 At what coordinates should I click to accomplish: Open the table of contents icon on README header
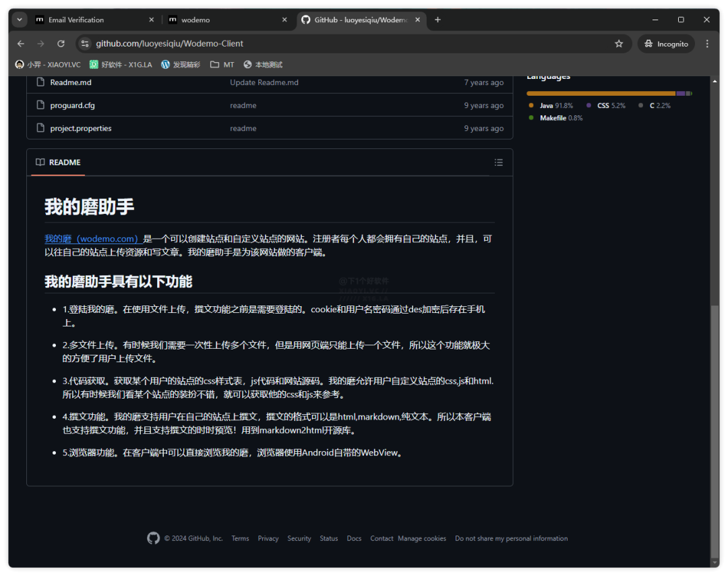coord(499,162)
